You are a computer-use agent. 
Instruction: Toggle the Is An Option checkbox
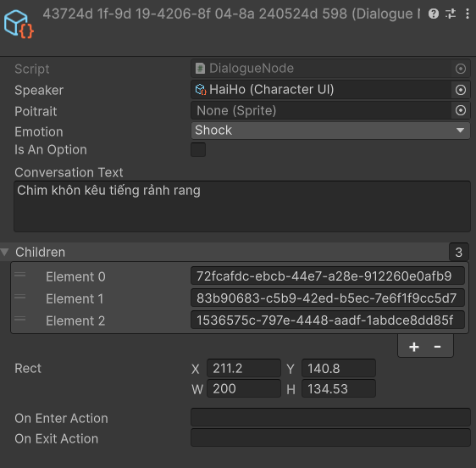point(198,150)
